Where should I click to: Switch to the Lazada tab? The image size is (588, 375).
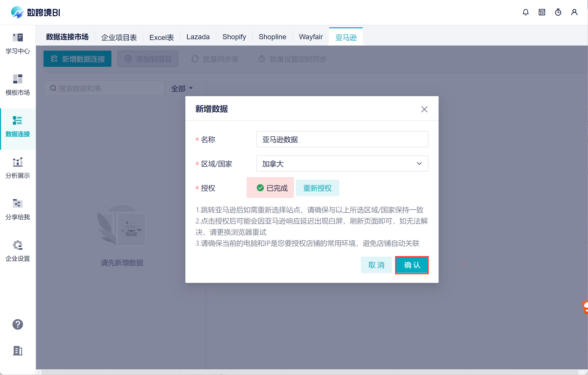tap(198, 37)
